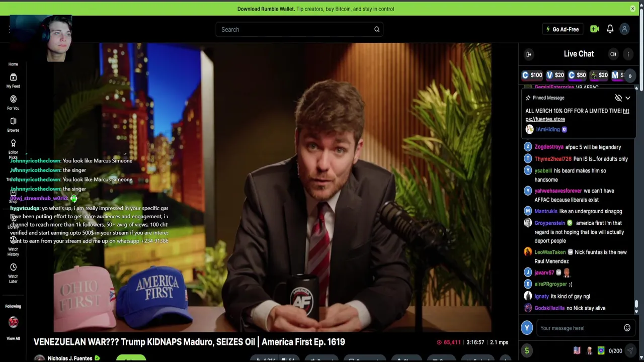Click the green go-live camera icon

tap(595, 29)
